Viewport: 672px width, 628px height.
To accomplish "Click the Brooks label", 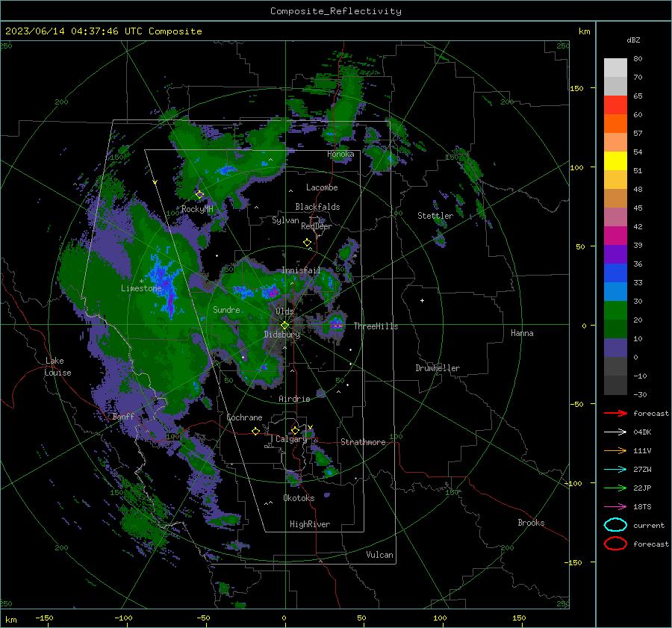I will [x=531, y=523].
